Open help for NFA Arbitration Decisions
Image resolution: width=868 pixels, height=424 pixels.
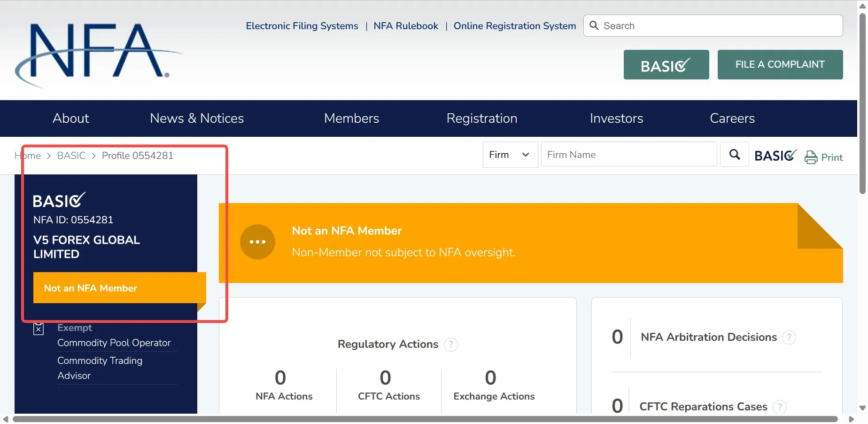(789, 338)
